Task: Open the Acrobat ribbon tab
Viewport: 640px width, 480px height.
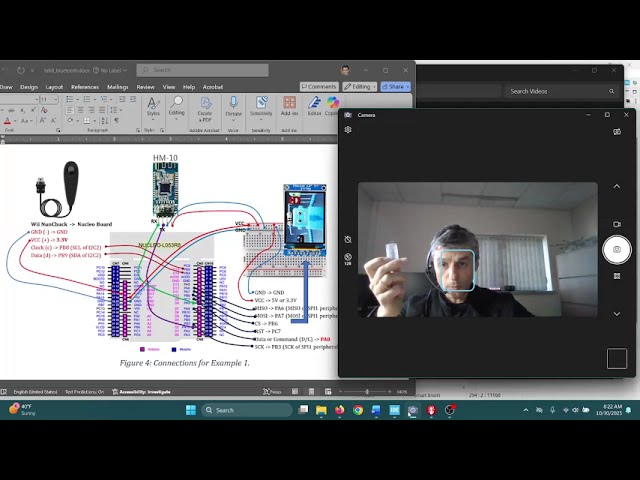Action: pos(213,87)
